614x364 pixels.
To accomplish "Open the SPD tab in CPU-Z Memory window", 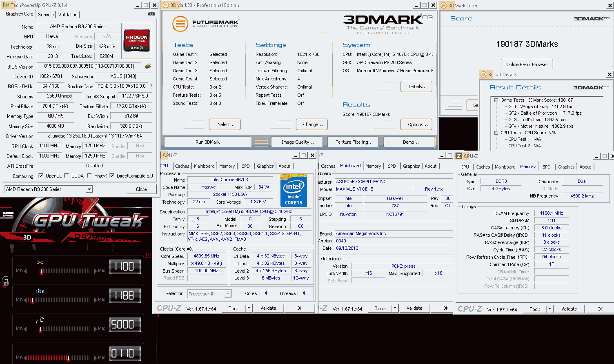I will [547, 167].
